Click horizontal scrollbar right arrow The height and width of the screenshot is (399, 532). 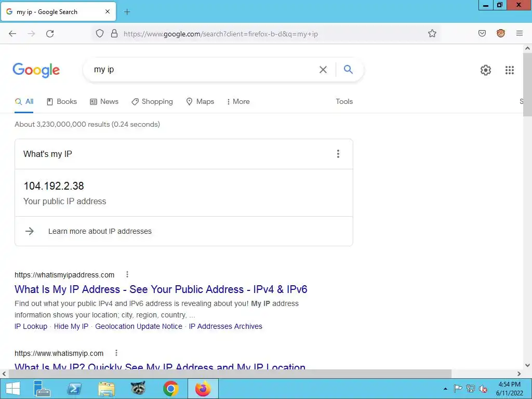[x=519, y=374]
